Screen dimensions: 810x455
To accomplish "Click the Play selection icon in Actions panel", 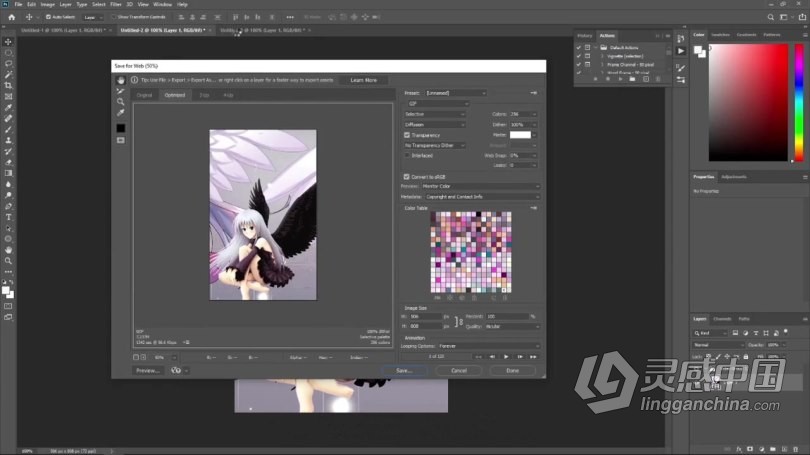I will tap(620, 79).
